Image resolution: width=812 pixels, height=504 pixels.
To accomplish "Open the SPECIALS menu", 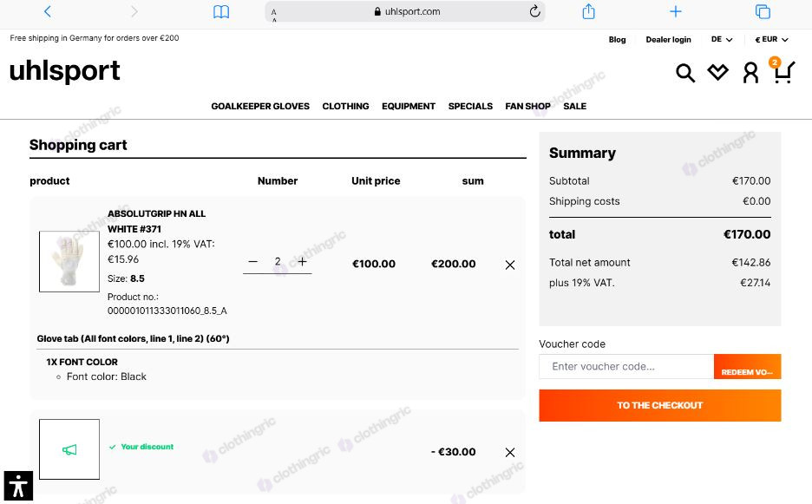I will [x=470, y=106].
